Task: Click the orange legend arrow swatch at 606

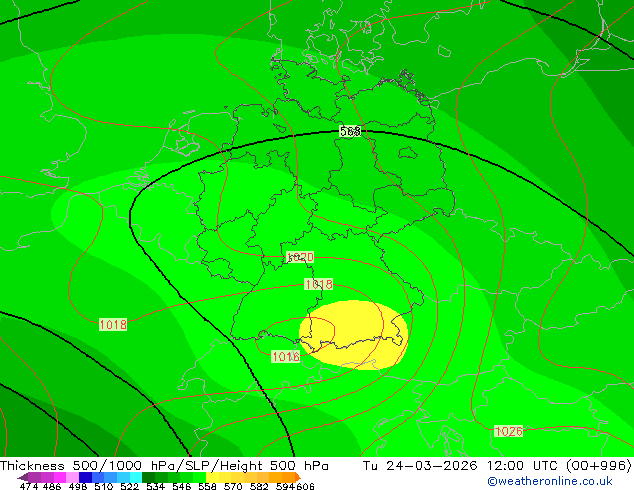Action: 298,477
